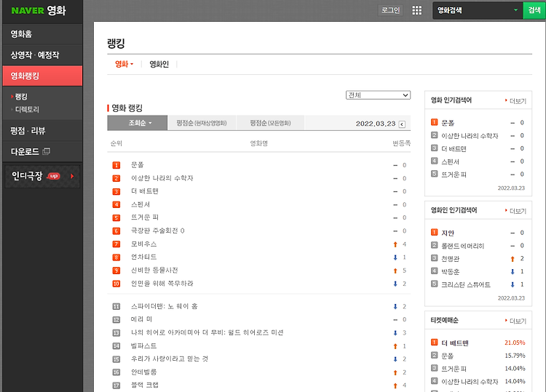Expand the 조회순 sort dropdown tab
This screenshot has height=392, width=546.
tap(137, 123)
